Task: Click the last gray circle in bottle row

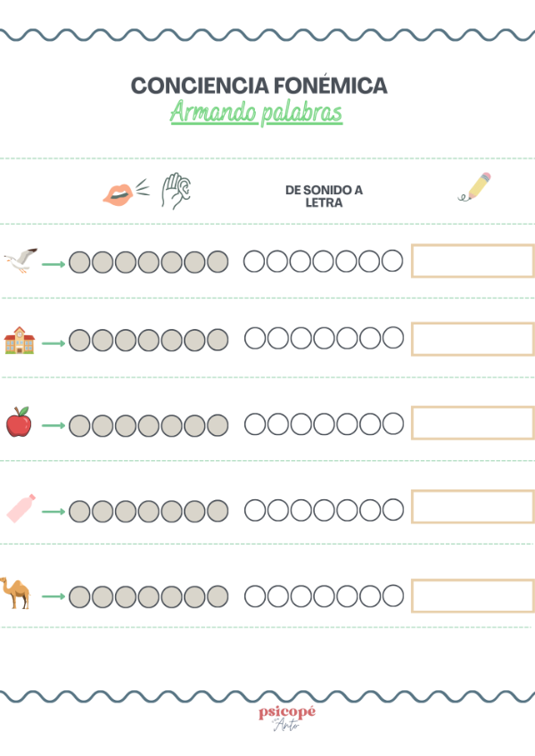Action: [218, 511]
